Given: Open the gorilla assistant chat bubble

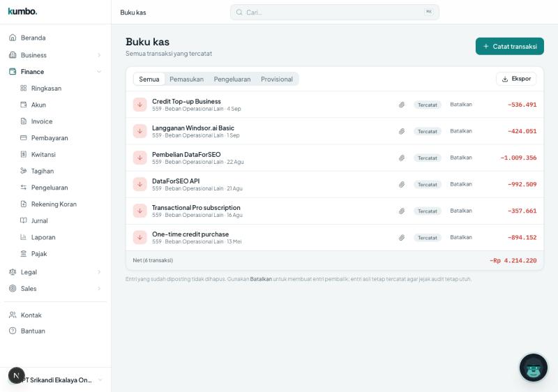Looking at the screenshot, I should [x=533, y=368].
